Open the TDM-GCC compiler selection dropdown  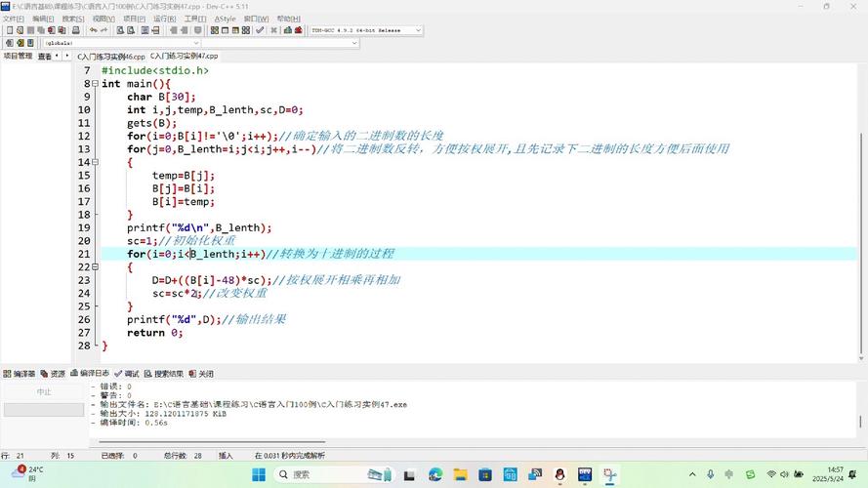point(418,30)
